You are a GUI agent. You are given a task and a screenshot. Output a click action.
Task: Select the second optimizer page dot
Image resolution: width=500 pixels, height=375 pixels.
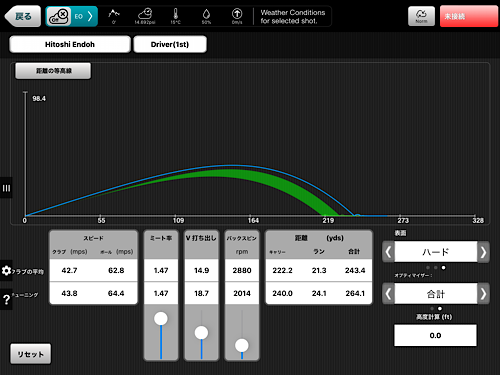[x=440, y=309]
